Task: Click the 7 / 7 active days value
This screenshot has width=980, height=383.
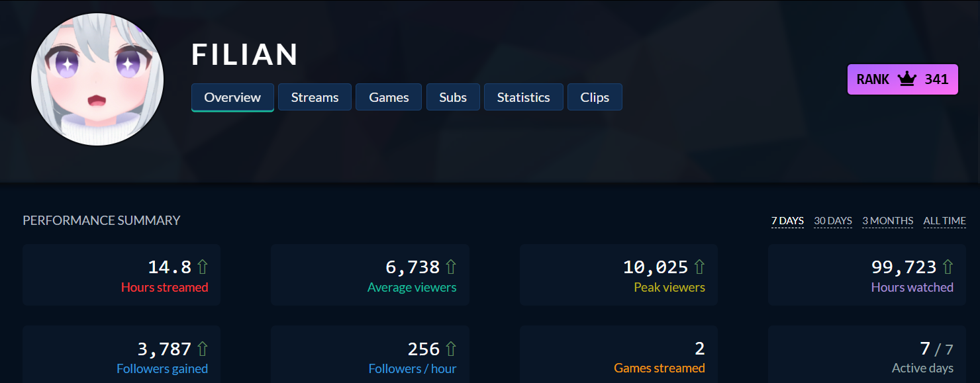Action: point(937,349)
